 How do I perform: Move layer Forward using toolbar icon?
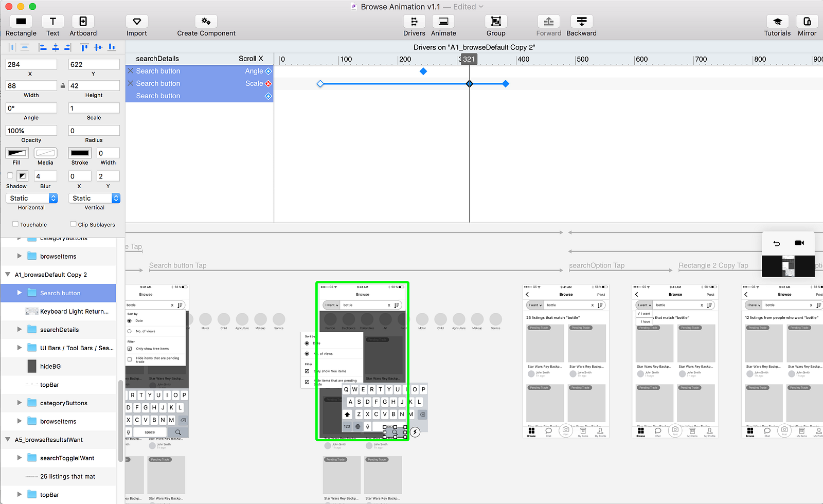click(549, 22)
